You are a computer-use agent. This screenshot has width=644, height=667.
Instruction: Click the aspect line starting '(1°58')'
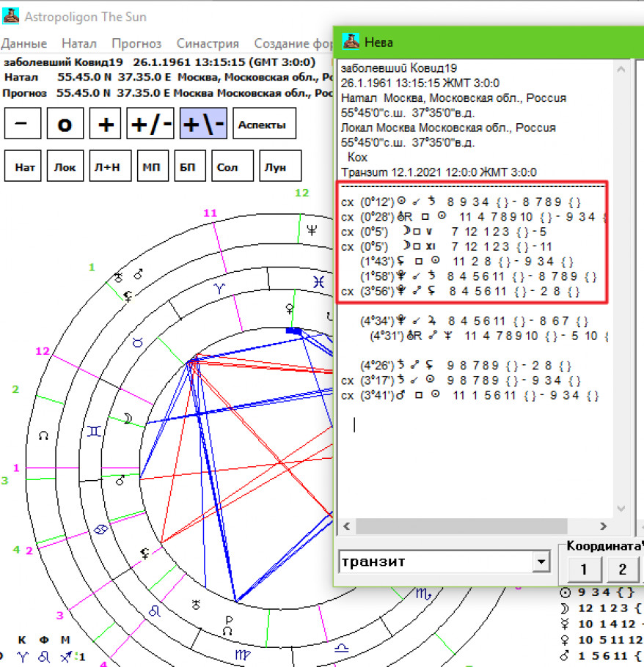tap(478, 276)
